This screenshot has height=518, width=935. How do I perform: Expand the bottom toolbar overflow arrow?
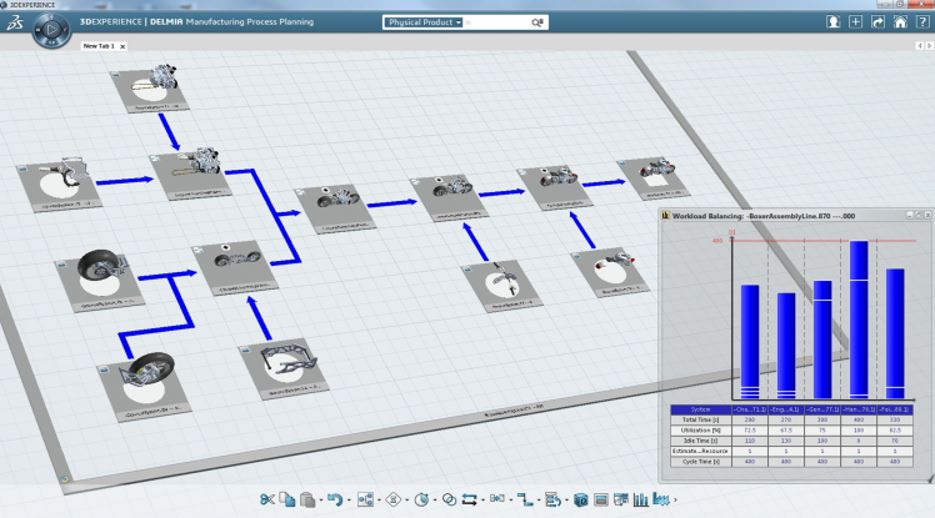(675, 500)
